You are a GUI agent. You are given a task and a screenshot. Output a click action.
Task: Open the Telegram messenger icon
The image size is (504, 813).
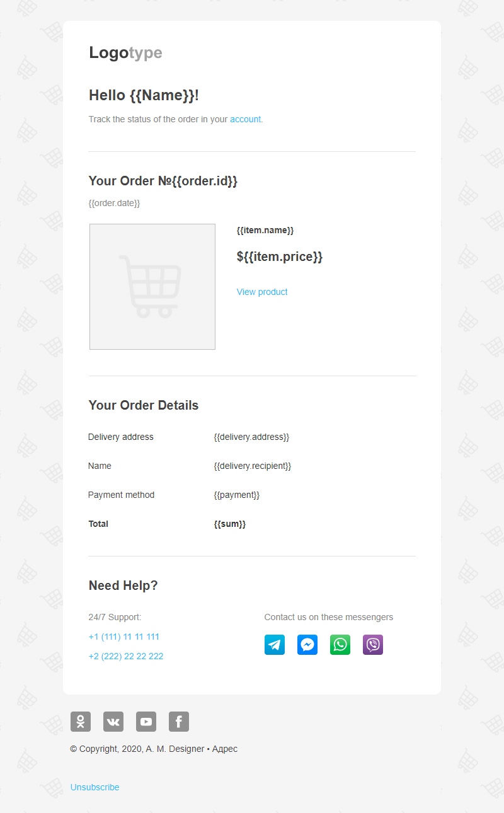pos(274,644)
